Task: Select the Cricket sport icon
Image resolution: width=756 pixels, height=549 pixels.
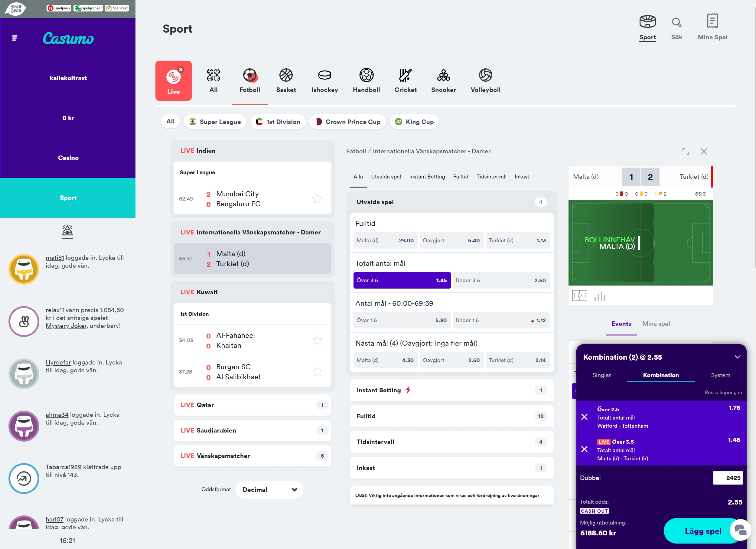Action: (x=405, y=80)
